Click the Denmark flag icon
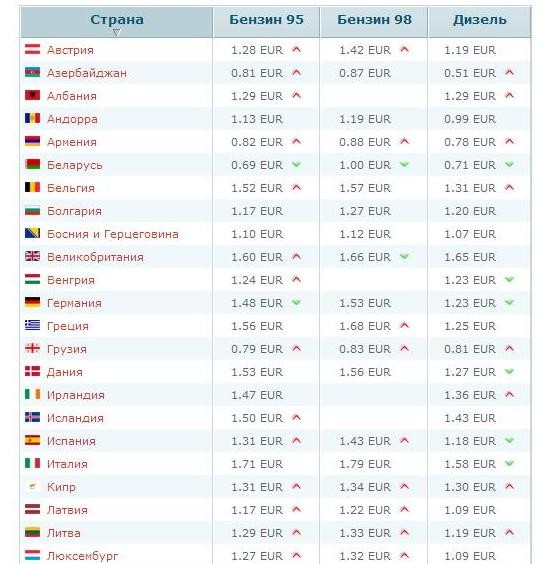The width and height of the screenshot is (543, 564). 32,371
